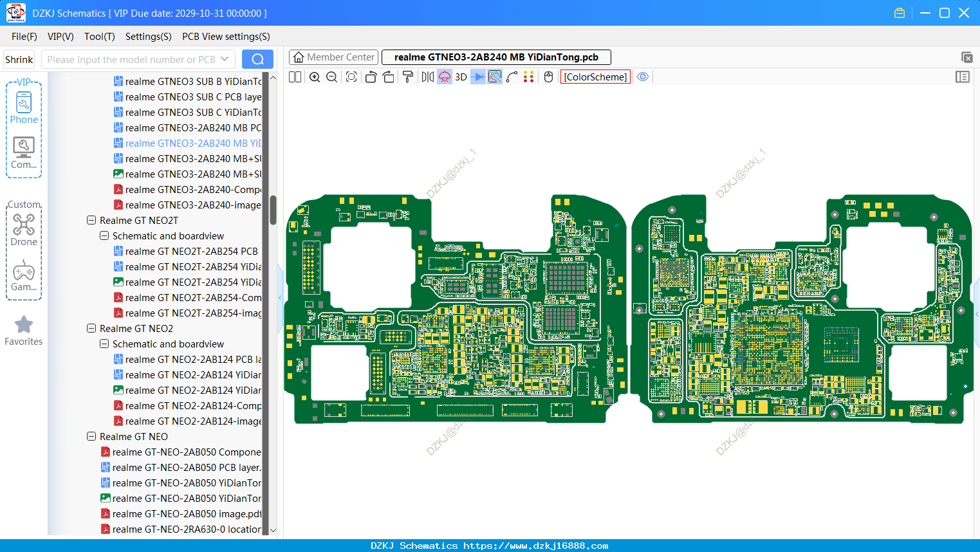Select the curved net line tool
980x552 pixels.
(512, 77)
